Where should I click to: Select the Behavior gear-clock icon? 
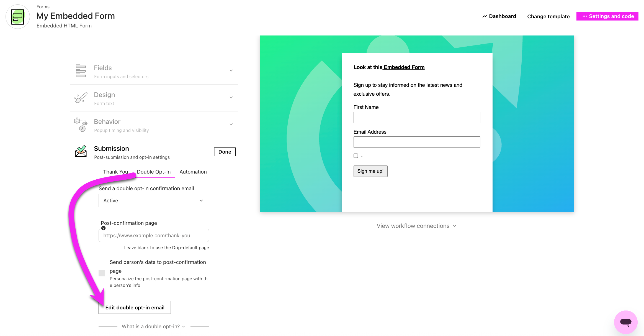(x=80, y=124)
